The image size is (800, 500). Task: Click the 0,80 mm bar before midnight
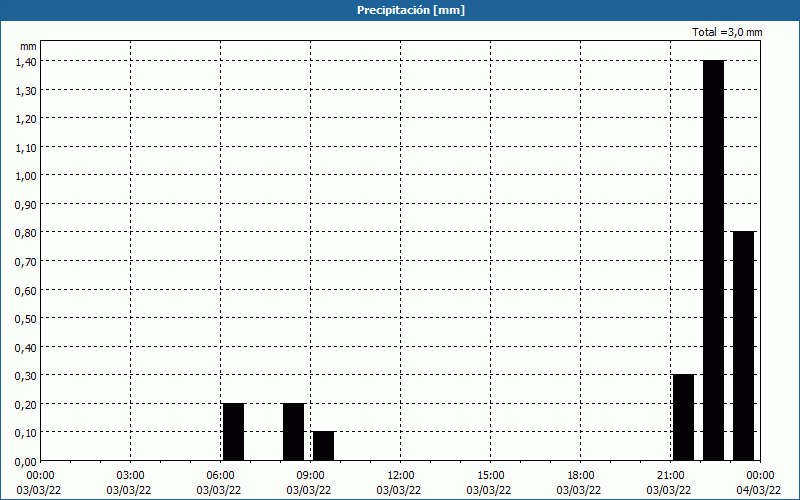(743, 346)
